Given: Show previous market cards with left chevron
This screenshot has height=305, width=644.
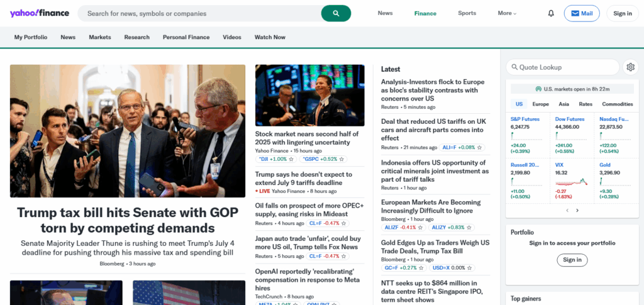Looking at the screenshot, I should pos(567,211).
